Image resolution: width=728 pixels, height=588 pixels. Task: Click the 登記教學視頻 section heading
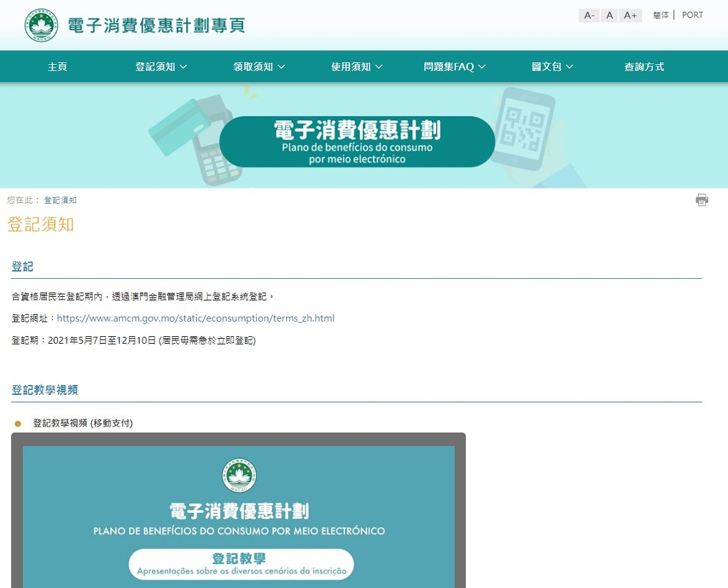[x=45, y=390]
